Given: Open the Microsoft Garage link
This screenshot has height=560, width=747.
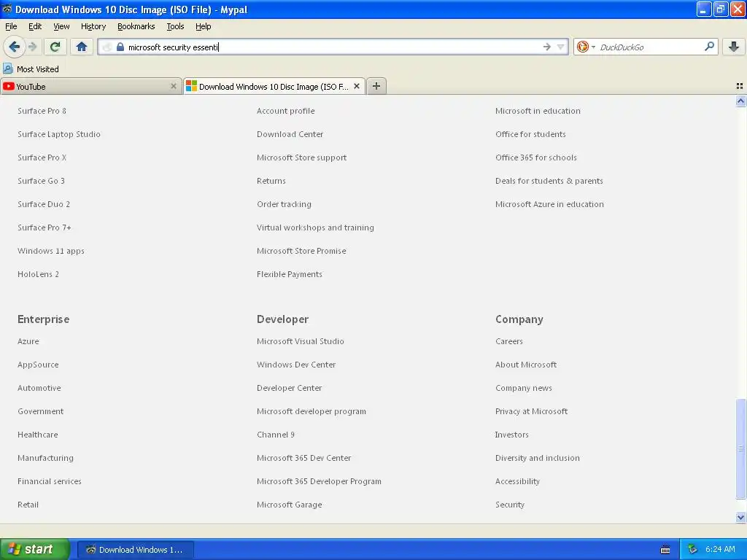Looking at the screenshot, I should tap(289, 505).
